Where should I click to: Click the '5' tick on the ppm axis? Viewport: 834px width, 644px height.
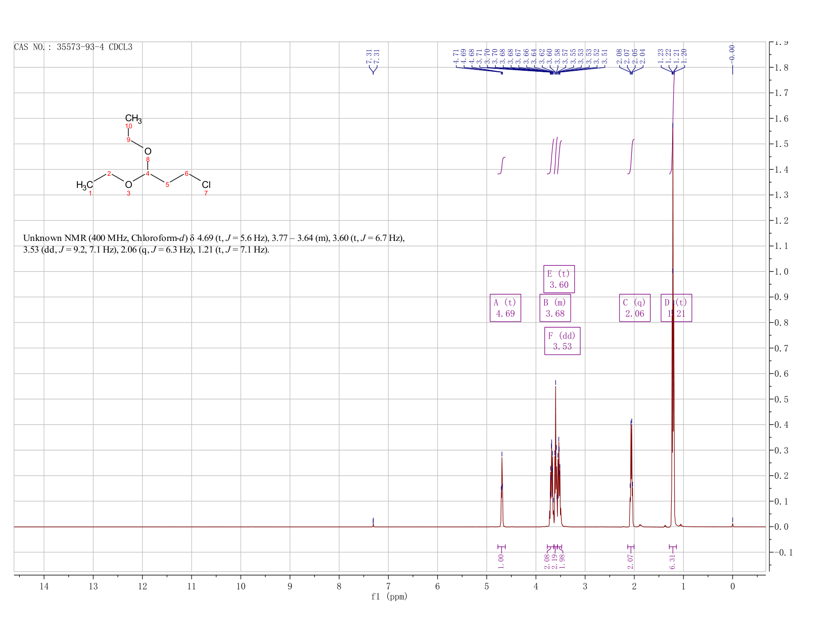pos(487,586)
